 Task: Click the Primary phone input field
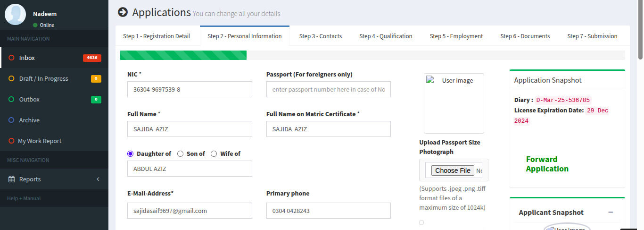pyautogui.click(x=329, y=211)
